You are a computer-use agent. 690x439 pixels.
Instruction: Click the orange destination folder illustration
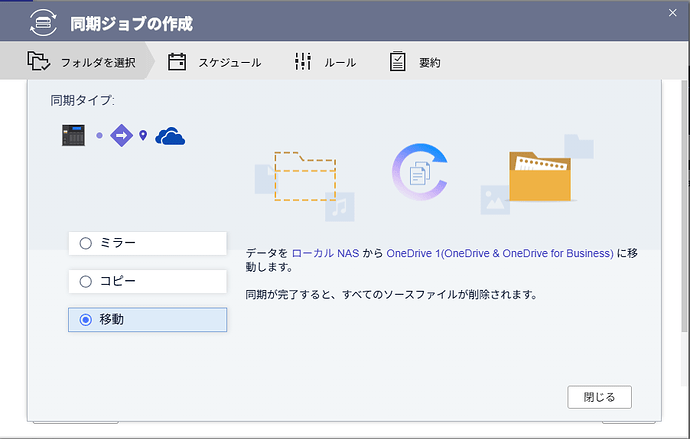tap(543, 176)
